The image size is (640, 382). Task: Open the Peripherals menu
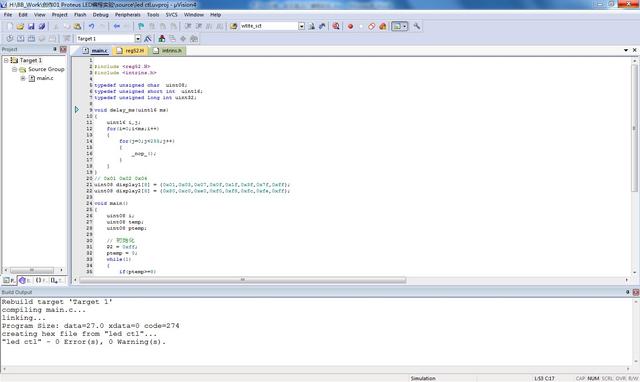point(127,15)
